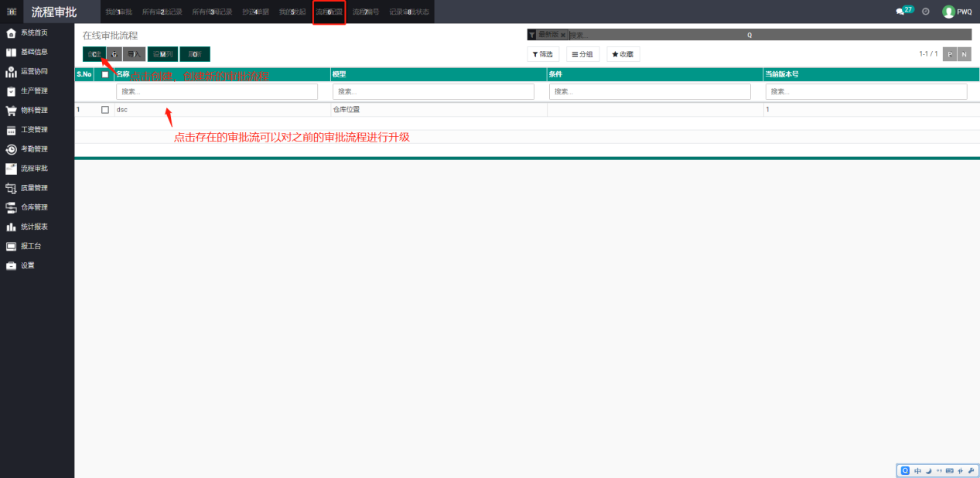Expand the 筛选 filter dropdown
The width and height of the screenshot is (980, 478).
coord(543,54)
